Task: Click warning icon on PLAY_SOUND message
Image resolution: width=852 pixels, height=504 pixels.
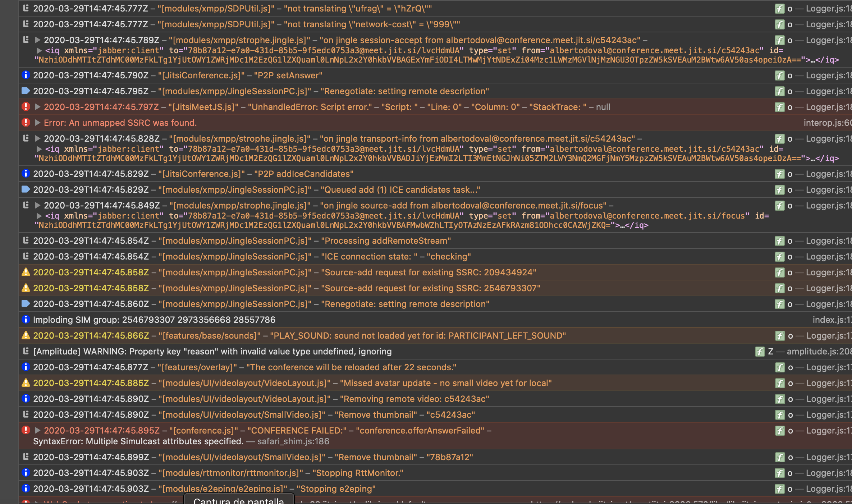Action: click(x=26, y=335)
